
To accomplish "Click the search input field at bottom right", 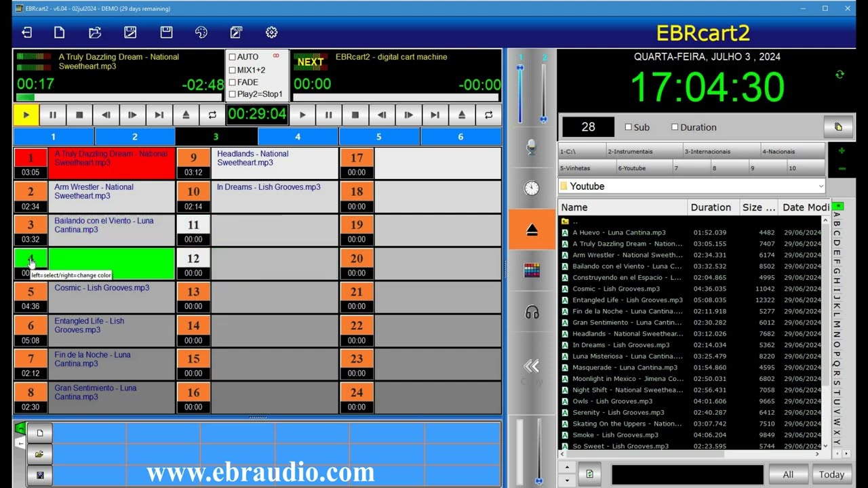I will pos(687,474).
